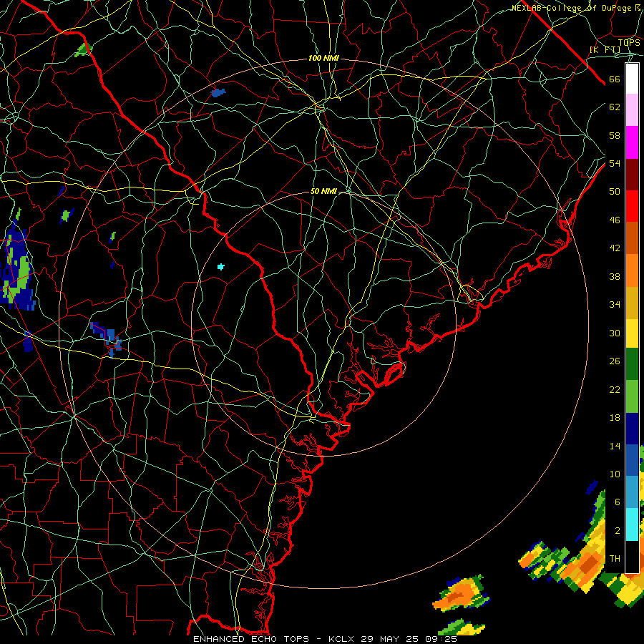The image size is (644, 644).
Task: Click the "100 NMI" range ring label
Action: click(323, 59)
